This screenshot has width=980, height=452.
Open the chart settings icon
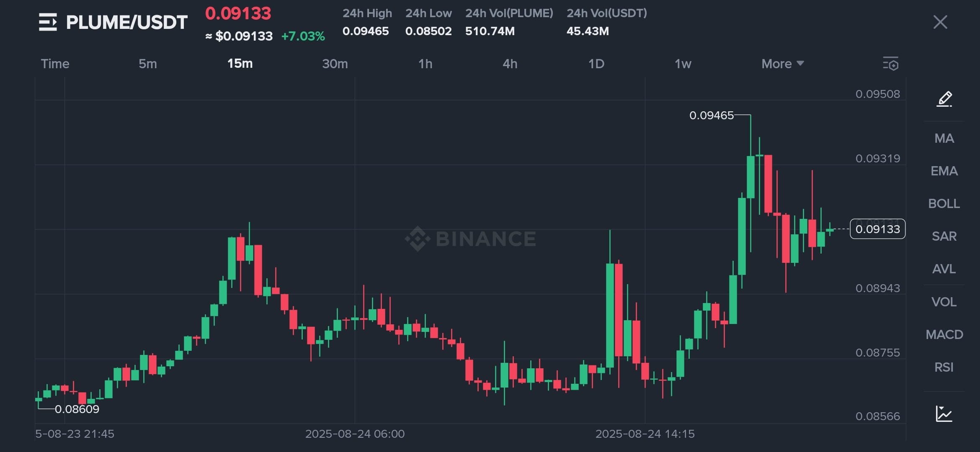(891, 64)
